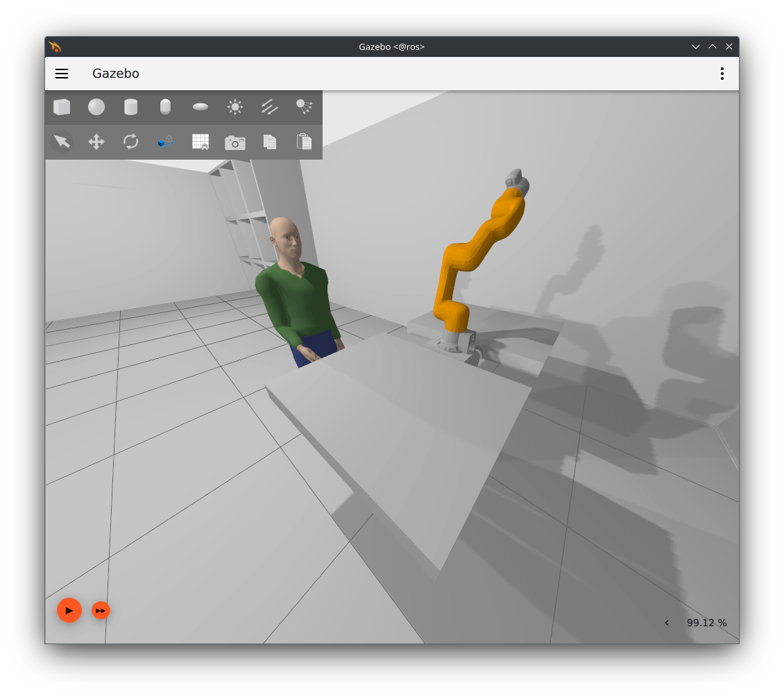This screenshot has height=697, width=784.
Task: Add a point light
Action: click(x=235, y=107)
